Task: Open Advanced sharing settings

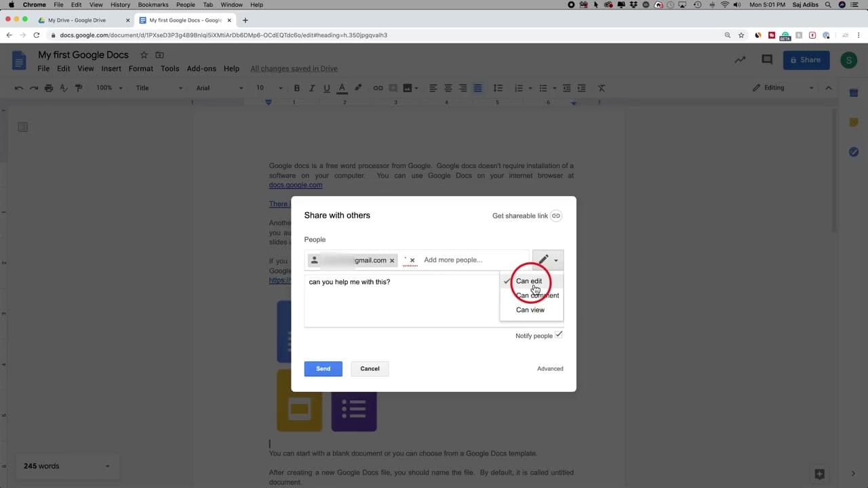Action: (550, 369)
